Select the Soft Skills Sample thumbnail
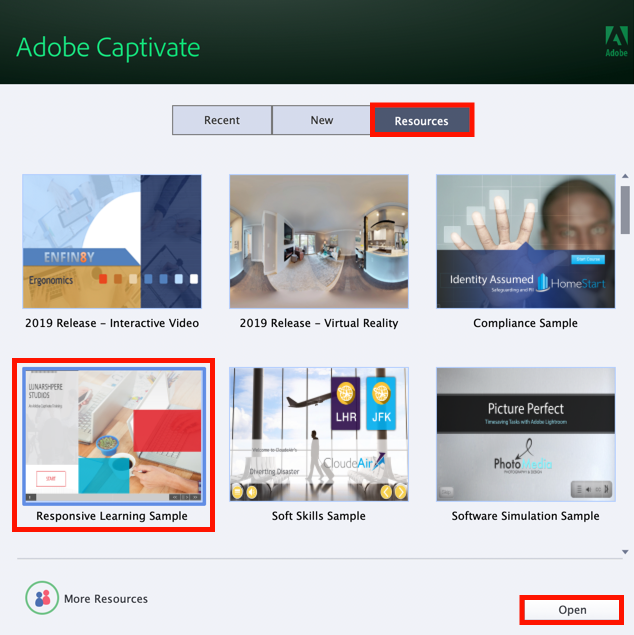This screenshot has height=635, width=634. coord(319,435)
